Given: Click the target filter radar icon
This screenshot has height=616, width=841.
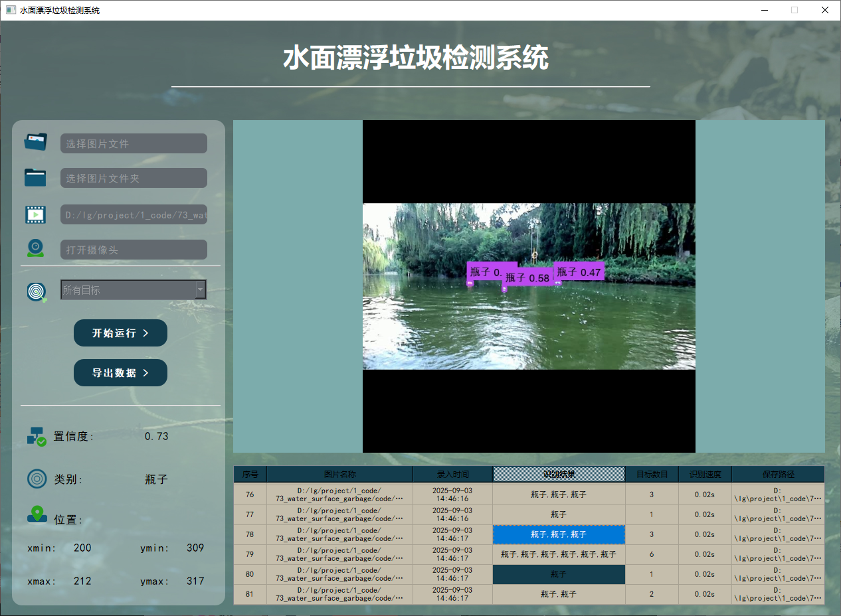Looking at the screenshot, I should (x=37, y=291).
